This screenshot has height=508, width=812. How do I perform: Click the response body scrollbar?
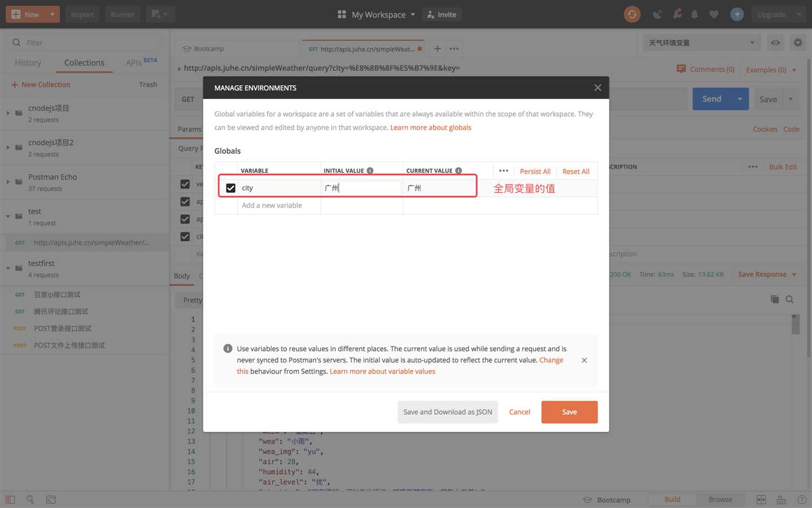click(796, 325)
